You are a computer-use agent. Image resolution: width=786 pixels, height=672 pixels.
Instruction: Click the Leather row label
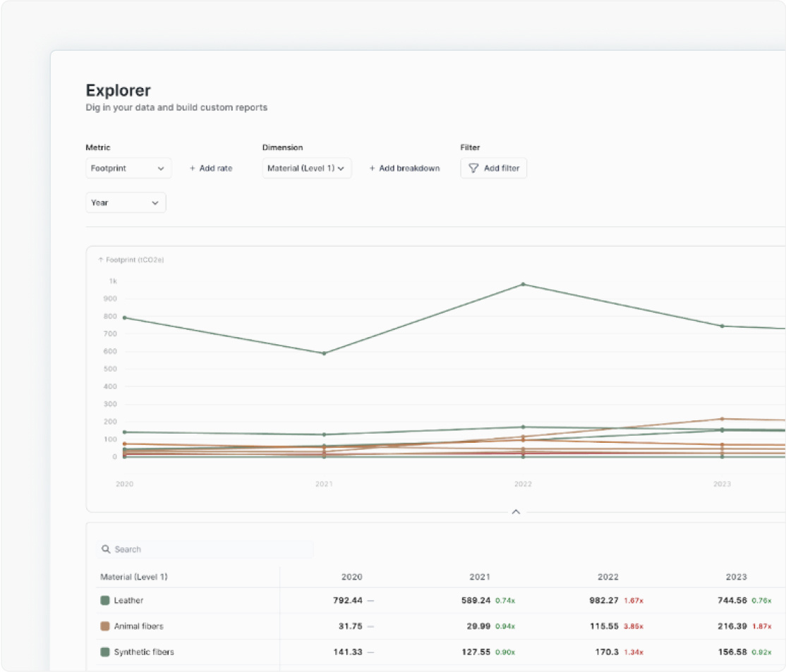128,600
